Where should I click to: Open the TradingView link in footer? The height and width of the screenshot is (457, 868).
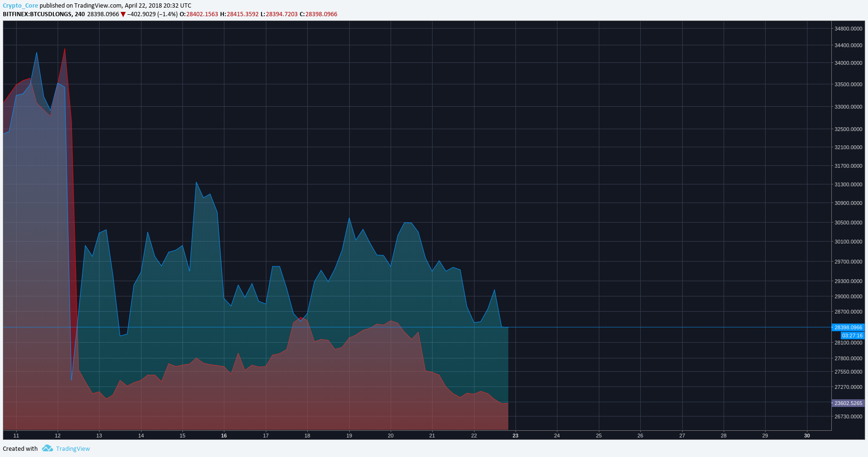coord(73,448)
